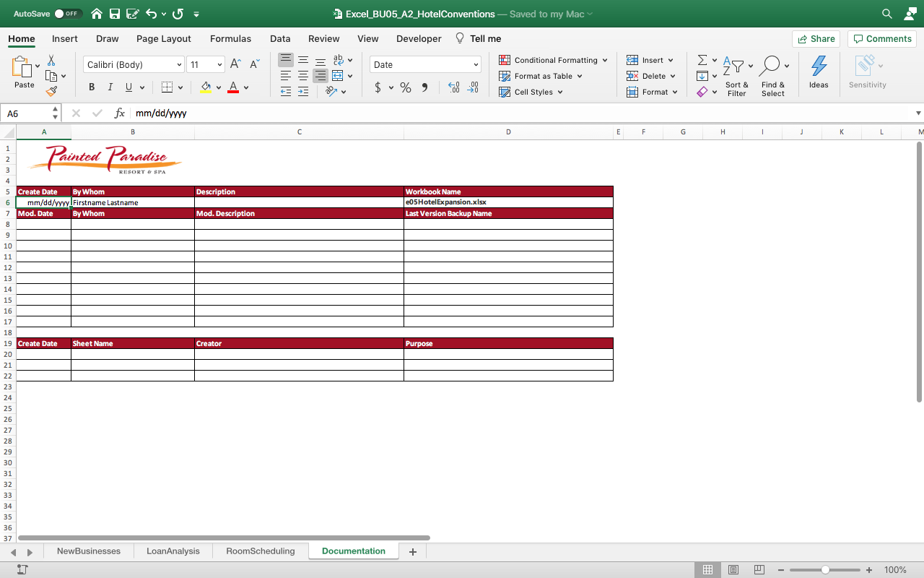This screenshot has height=578, width=924.
Task: Open the Comments pane button
Action: 881,39
